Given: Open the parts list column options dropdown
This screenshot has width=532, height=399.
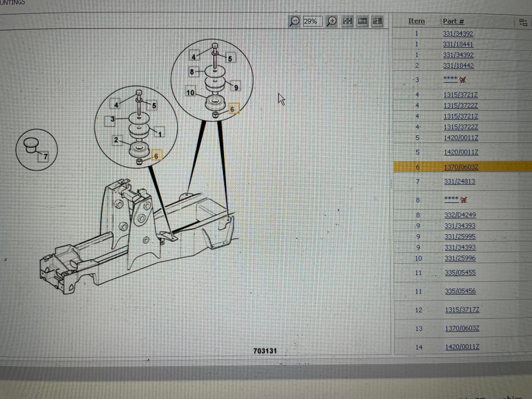Looking at the screenshot, I should 522,22.
